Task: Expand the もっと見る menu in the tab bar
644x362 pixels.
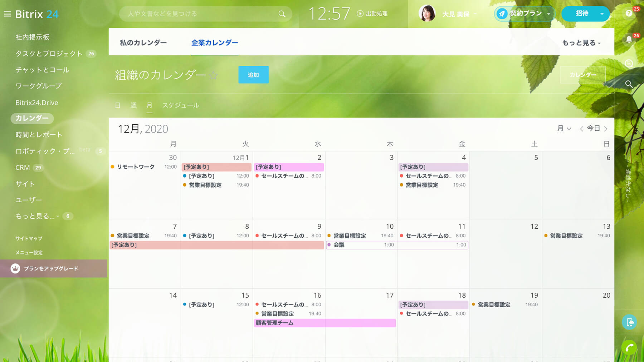Action: click(581, 43)
